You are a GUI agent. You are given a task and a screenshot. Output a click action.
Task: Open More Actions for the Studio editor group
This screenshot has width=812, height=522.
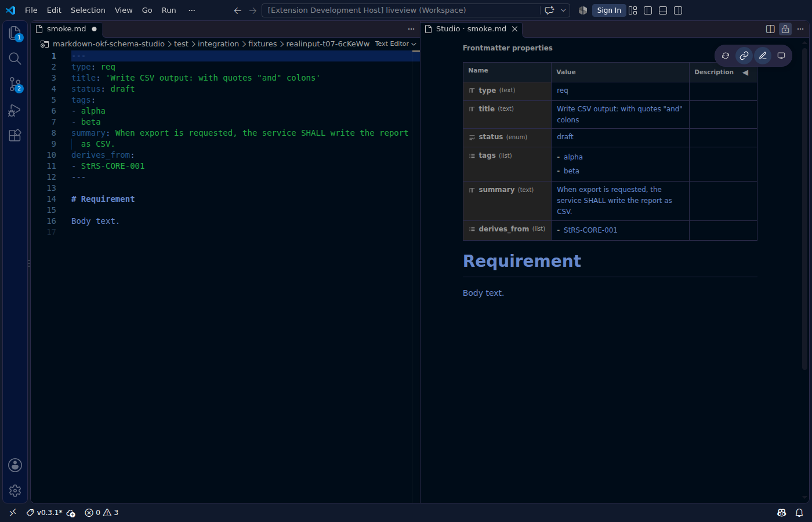pyautogui.click(x=800, y=29)
